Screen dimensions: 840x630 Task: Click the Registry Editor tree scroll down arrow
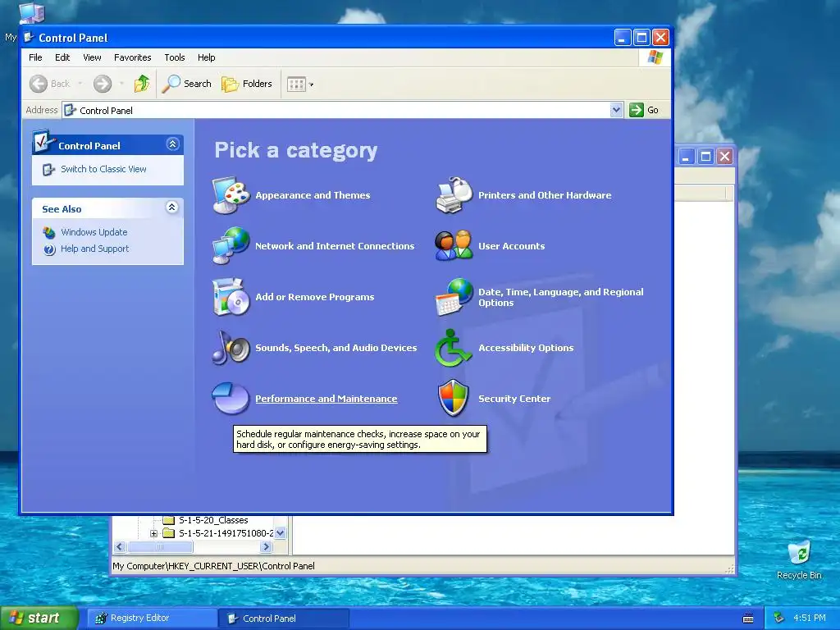click(x=281, y=533)
